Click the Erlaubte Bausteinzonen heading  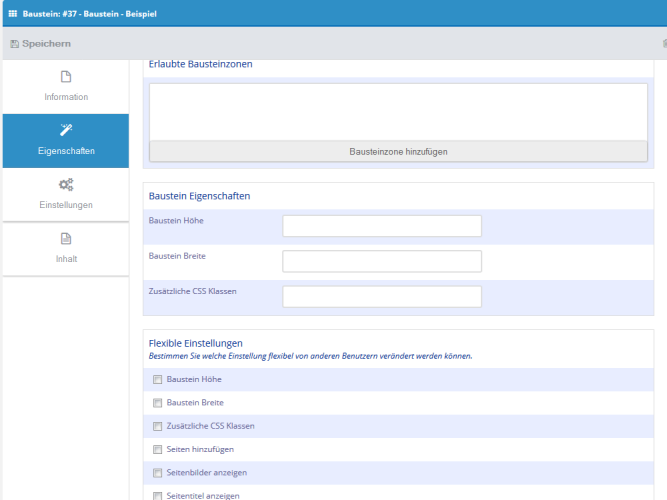pos(200,64)
